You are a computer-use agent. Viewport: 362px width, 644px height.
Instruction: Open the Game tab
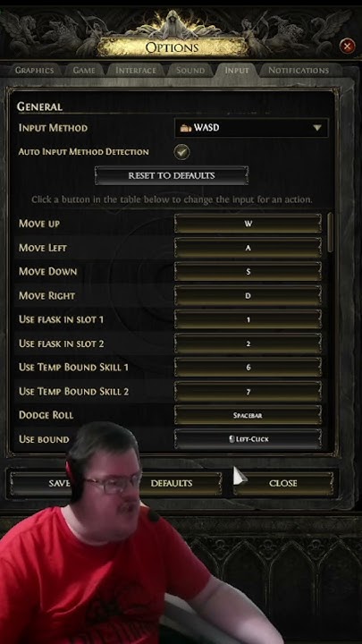click(84, 71)
